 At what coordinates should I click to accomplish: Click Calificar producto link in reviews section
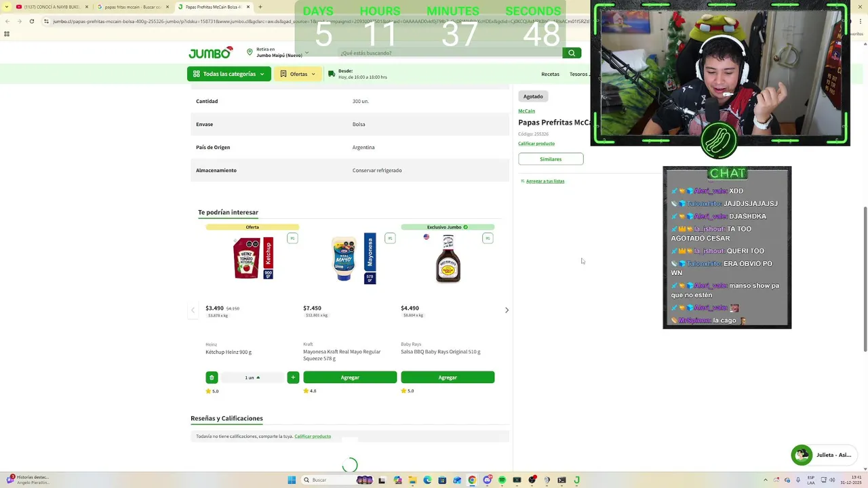pos(313,436)
